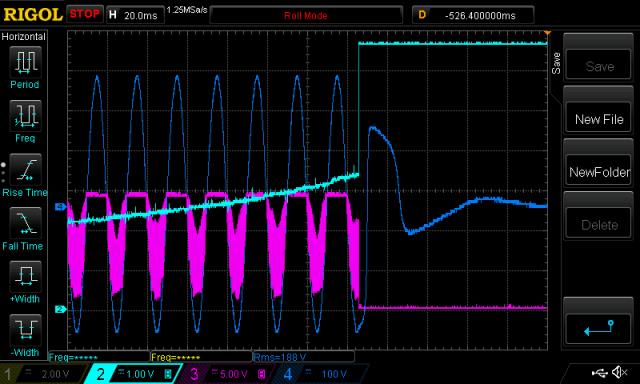
Task: Click the NewFolder button
Action: (598, 172)
